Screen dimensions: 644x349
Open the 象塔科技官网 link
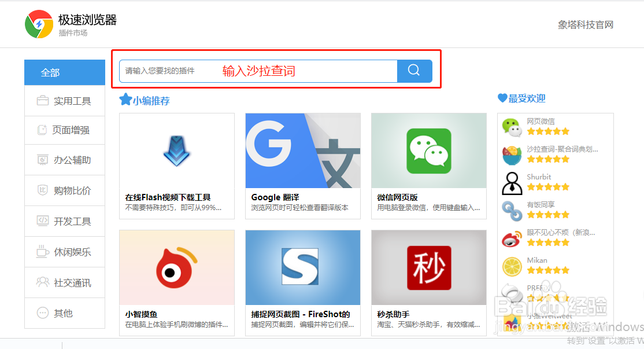pyautogui.click(x=585, y=25)
